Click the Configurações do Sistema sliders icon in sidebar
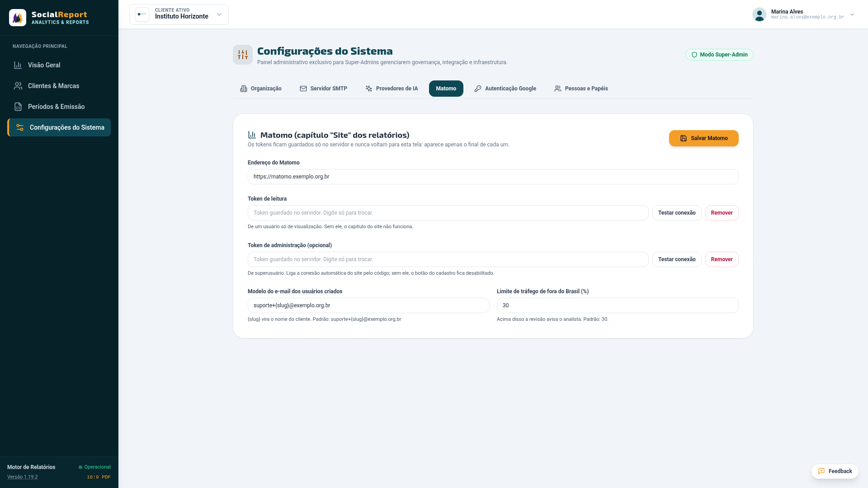The width and height of the screenshot is (868, 488). coord(20,127)
